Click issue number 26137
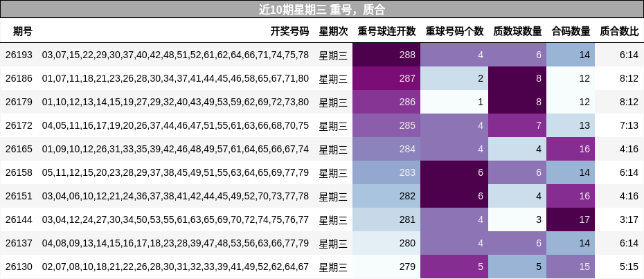This screenshot has width=644, height=279. (x=19, y=243)
